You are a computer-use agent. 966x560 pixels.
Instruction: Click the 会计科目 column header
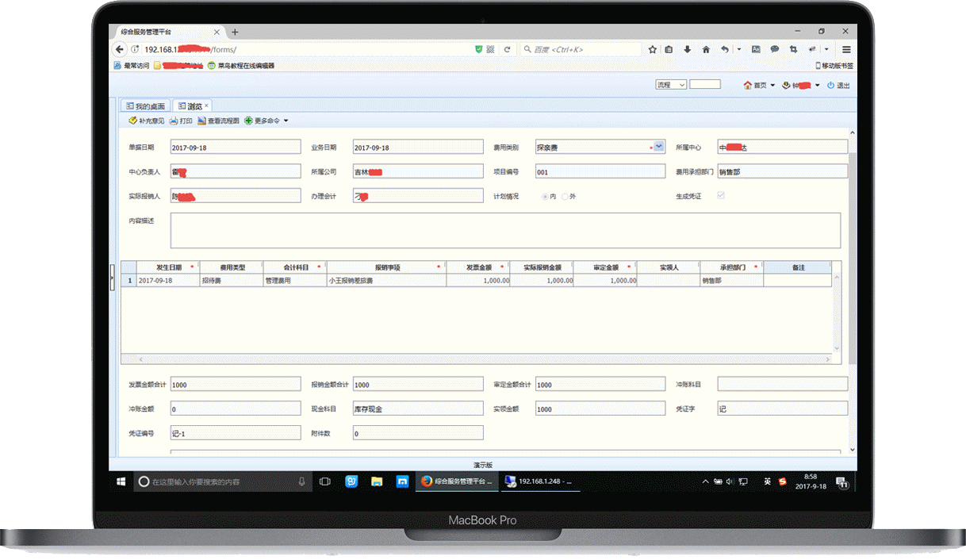point(294,268)
